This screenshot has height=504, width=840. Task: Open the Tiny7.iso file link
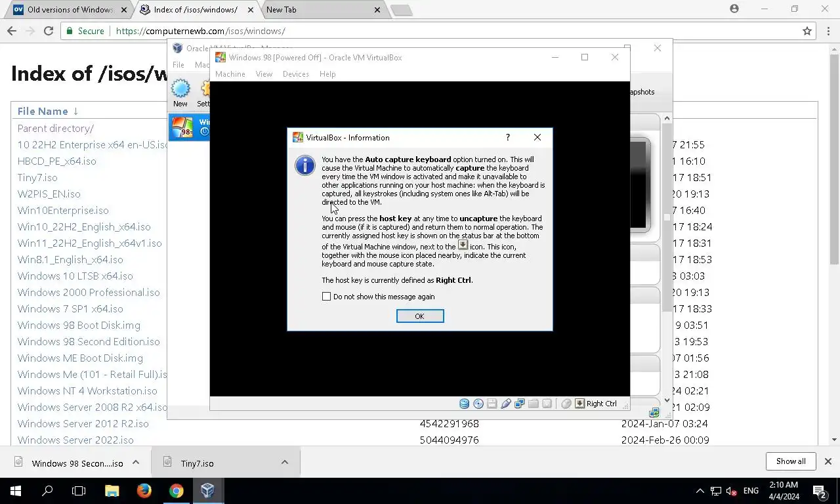[37, 177]
